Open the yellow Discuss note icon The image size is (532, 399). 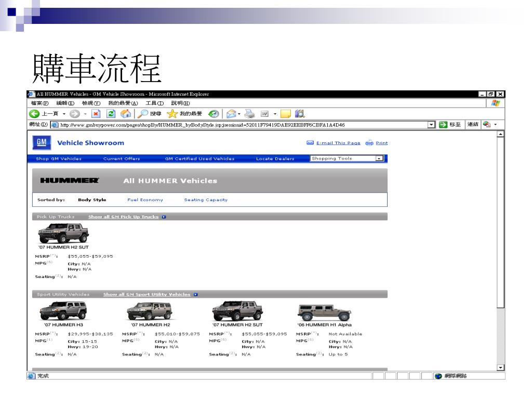(x=285, y=114)
